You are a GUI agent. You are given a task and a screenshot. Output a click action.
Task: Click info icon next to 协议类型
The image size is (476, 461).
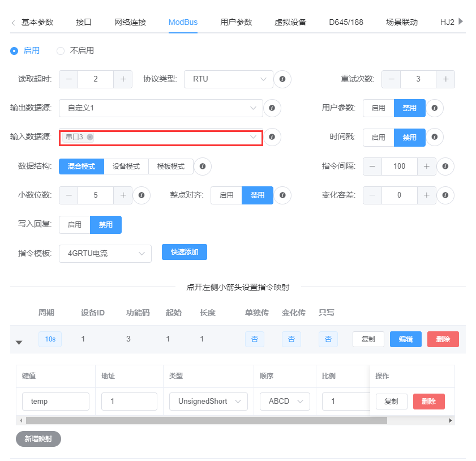(282, 79)
